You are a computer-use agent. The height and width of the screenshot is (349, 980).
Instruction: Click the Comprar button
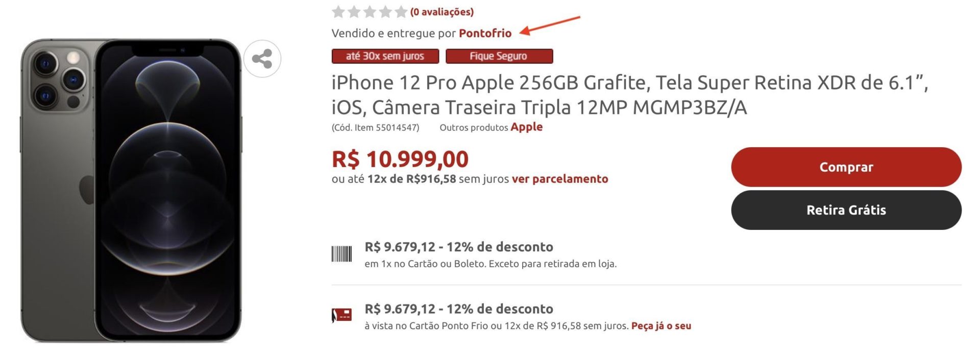point(846,167)
